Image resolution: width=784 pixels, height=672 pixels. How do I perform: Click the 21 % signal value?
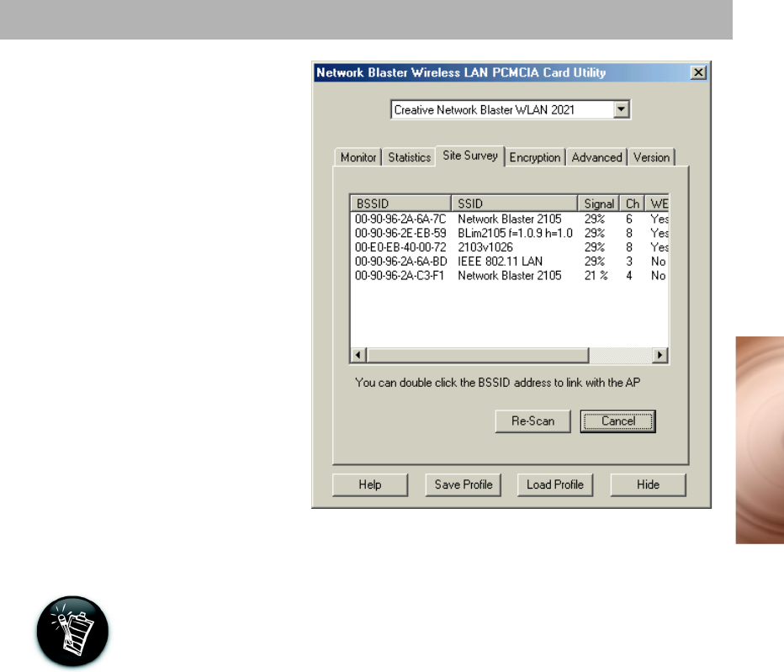(x=596, y=276)
